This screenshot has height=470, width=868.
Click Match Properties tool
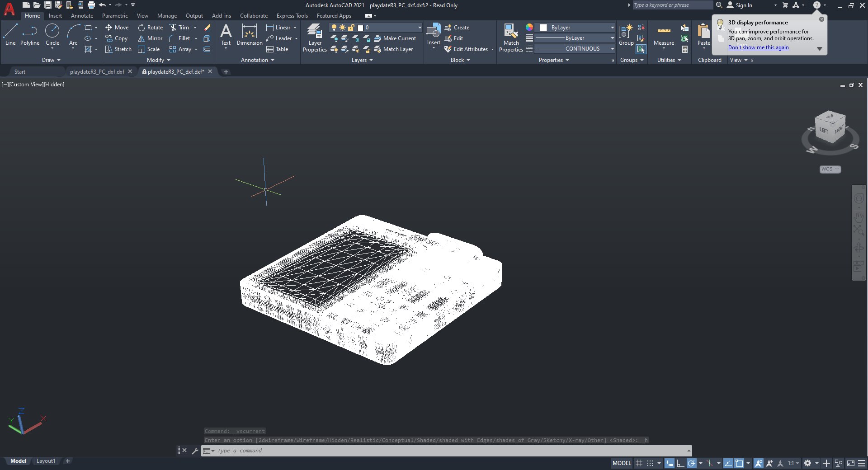[511, 38]
